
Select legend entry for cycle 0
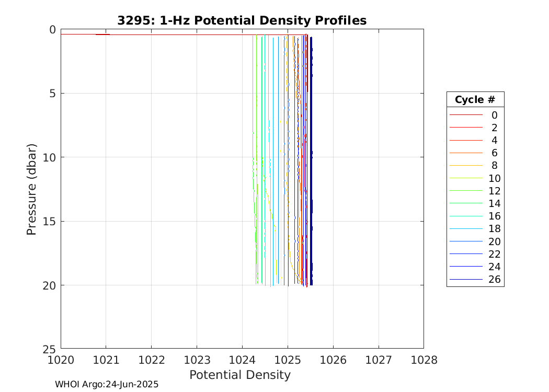[475, 115]
